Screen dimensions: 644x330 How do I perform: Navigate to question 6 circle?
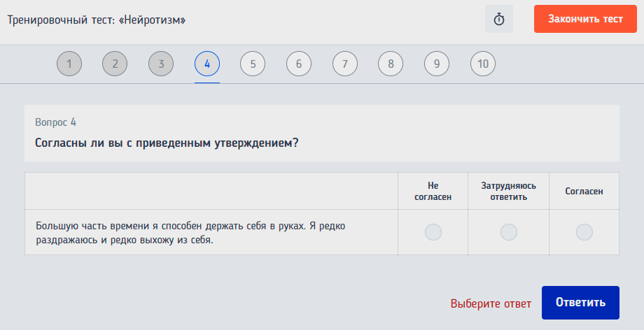[299, 64]
